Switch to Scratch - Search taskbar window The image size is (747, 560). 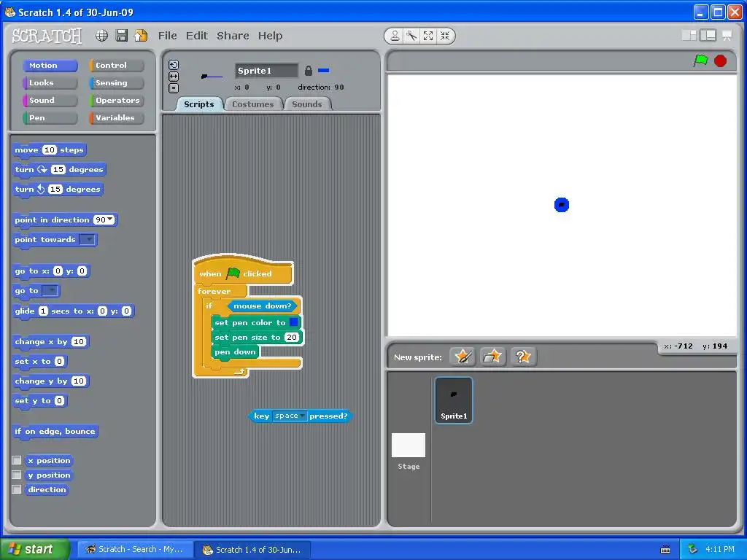[135, 549]
